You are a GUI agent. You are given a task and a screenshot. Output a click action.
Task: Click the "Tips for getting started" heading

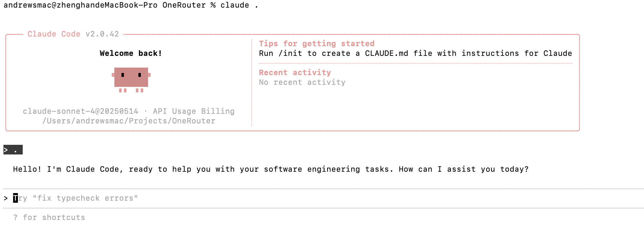pyautogui.click(x=316, y=44)
